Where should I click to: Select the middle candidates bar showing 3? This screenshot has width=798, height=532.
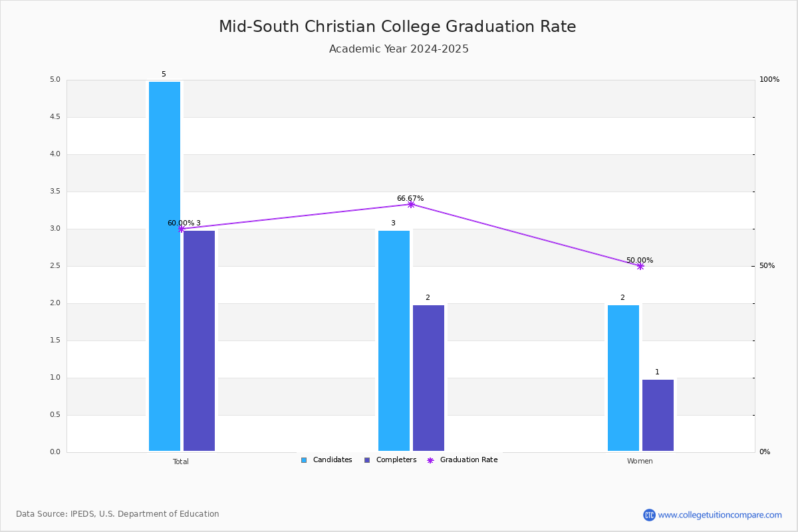coord(394,340)
